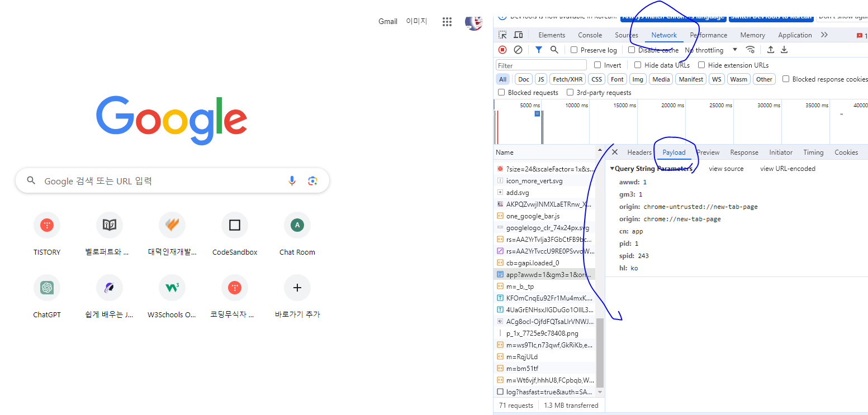
Task: Switch to the Application tab
Action: [x=795, y=35]
